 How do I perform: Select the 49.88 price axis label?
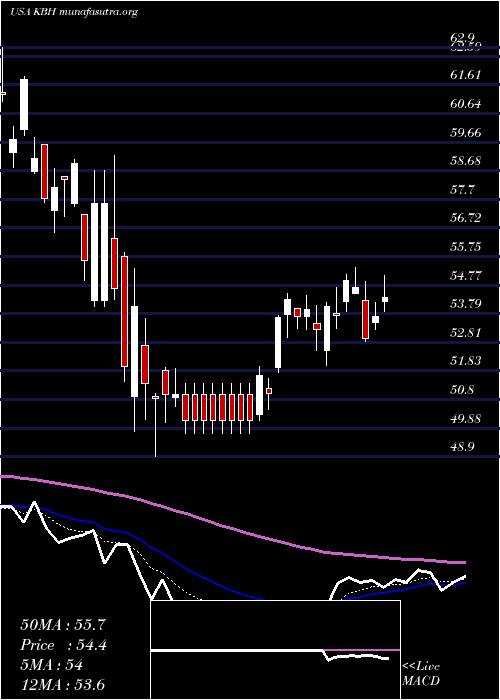pyautogui.click(x=466, y=419)
